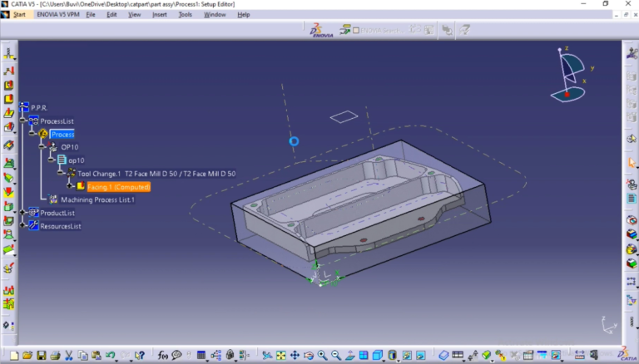Click the Copy icon

point(82,356)
